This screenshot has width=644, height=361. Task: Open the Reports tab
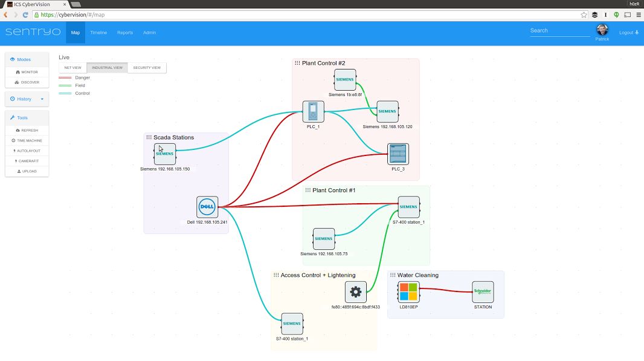125,33
